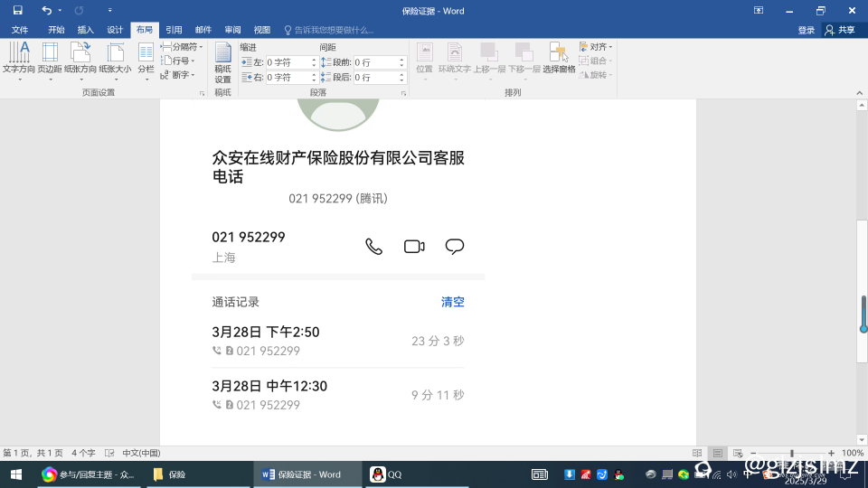Click the zoom in plus button
Viewport: 868px width, 488px height.
831,453
